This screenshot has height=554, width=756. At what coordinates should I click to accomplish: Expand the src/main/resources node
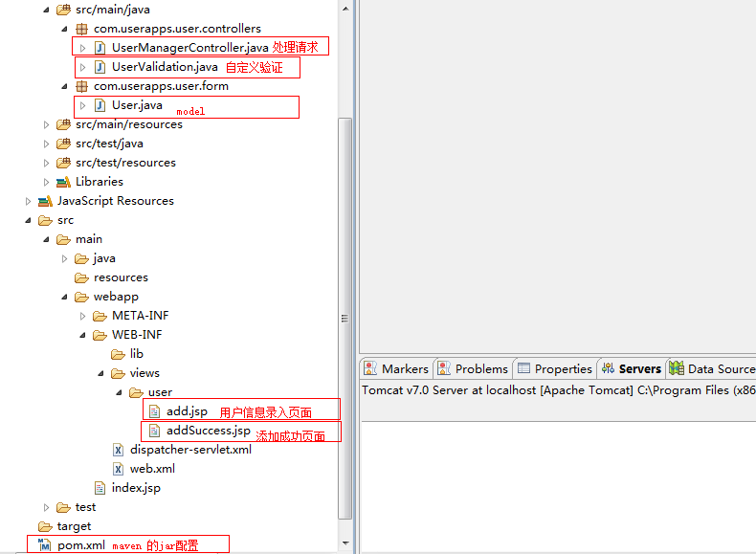[46, 125]
